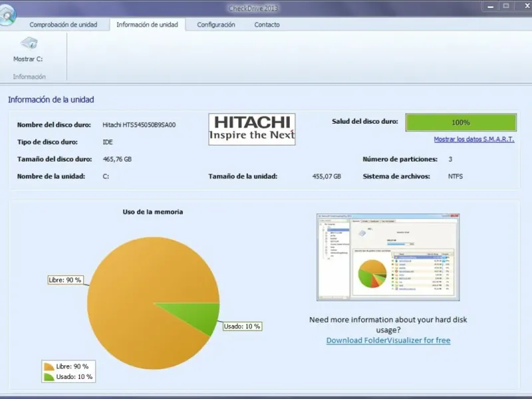Click the Hitachi Inspire the Next logo
This screenshot has height=399, width=532.
(x=252, y=129)
